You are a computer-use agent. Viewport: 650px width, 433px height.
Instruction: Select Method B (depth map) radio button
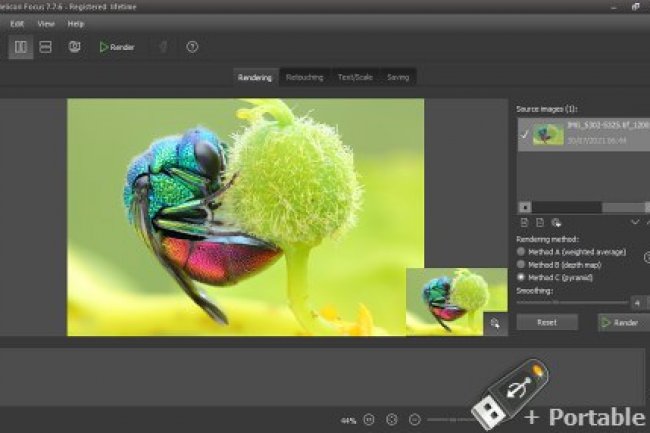tap(521, 265)
